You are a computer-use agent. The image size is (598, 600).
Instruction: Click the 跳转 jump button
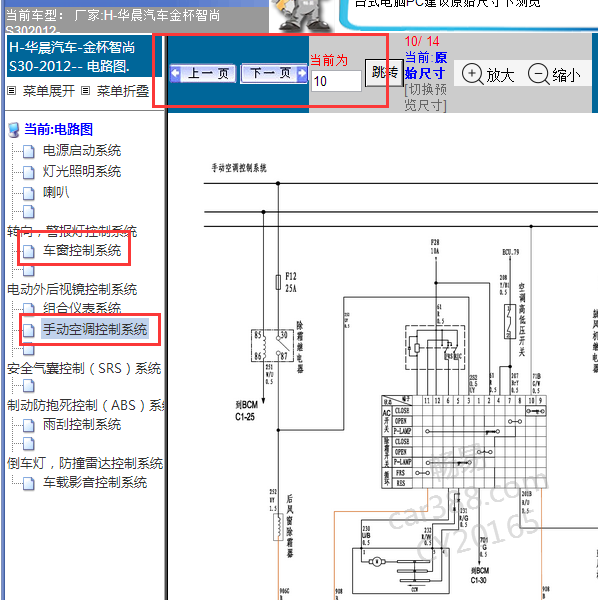pyautogui.click(x=384, y=73)
